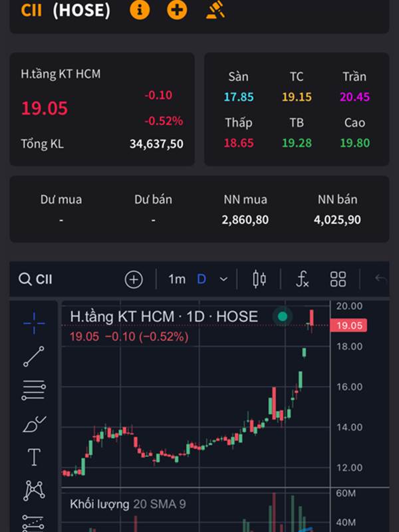
Task: Select the 1m chart interval
Action: 177,279
